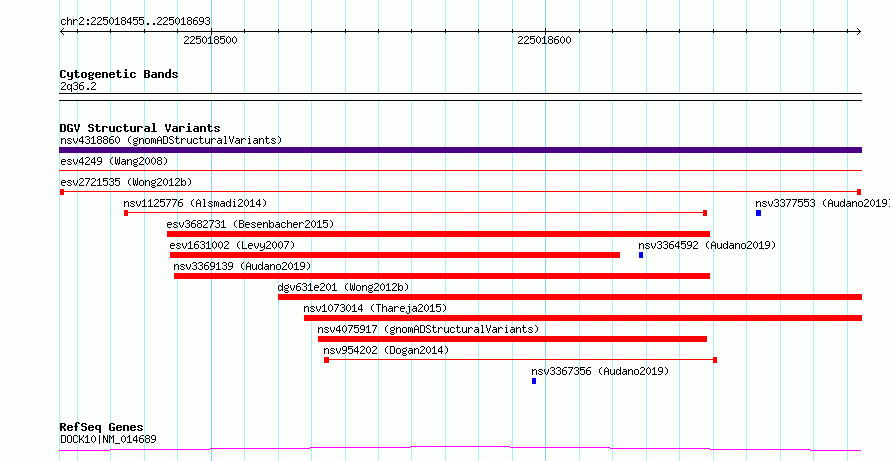Open nsv3367356 (Audano2019) label

[x=601, y=371]
